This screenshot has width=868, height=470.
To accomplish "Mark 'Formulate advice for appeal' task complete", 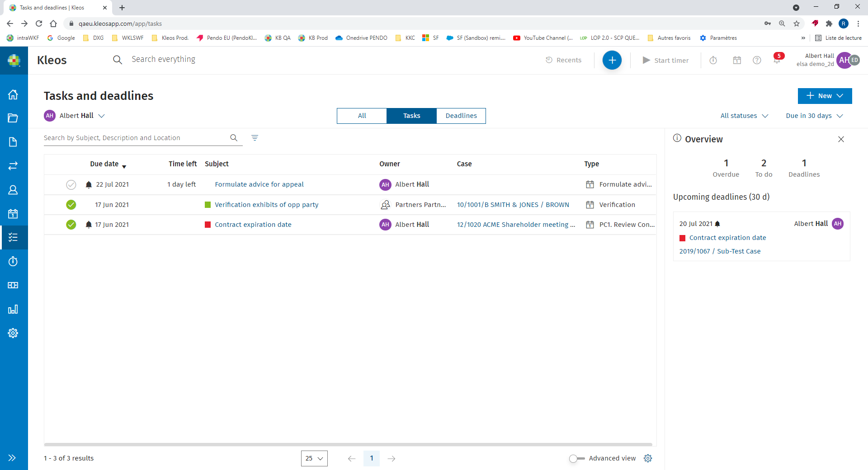I will 71,184.
